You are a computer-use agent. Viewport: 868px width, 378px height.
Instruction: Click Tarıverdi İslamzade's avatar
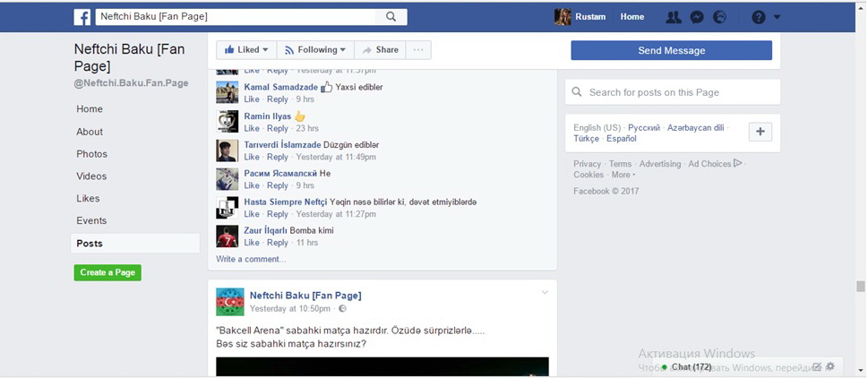[227, 150]
